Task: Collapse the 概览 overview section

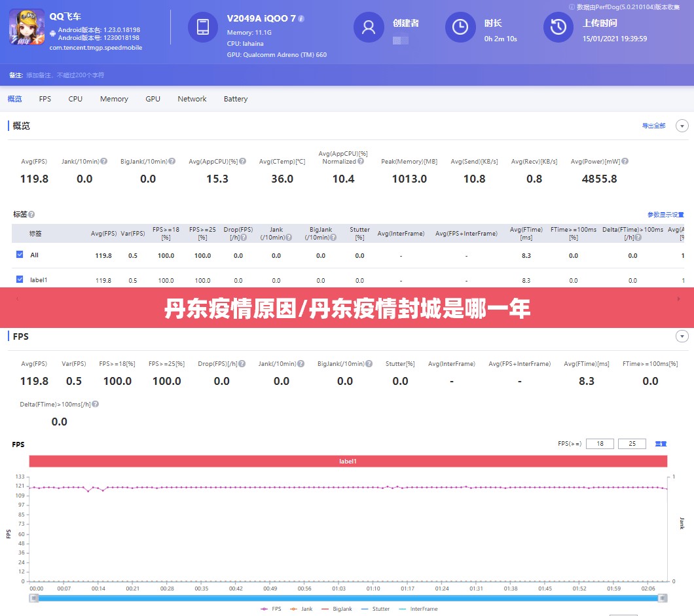Action: pyautogui.click(x=682, y=126)
